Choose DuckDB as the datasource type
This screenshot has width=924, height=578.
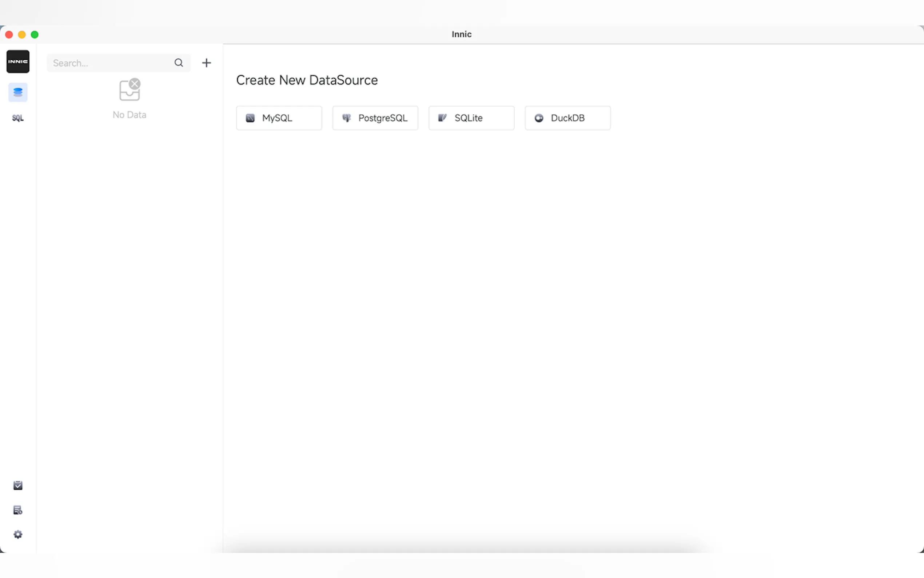[x=567, y=118]
